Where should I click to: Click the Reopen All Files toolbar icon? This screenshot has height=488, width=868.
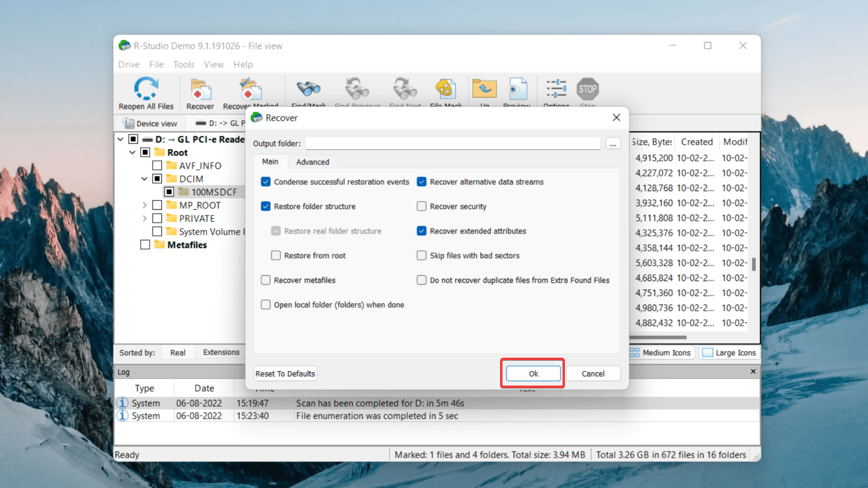coord(146,89)
